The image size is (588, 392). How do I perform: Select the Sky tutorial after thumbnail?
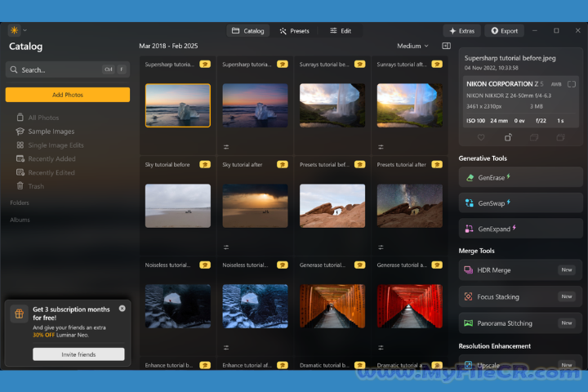[x=255, y=206]
